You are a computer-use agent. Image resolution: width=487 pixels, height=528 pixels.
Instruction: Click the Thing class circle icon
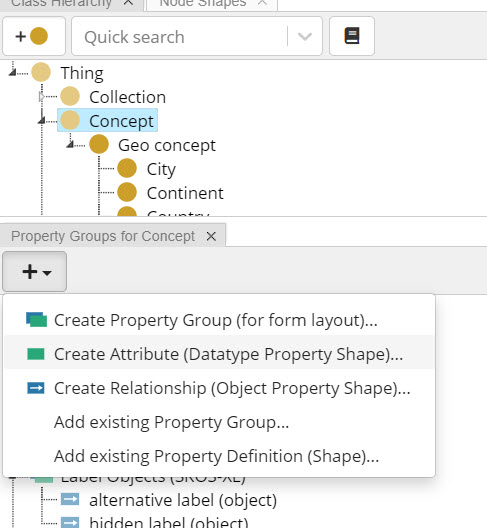click(41, 72)
